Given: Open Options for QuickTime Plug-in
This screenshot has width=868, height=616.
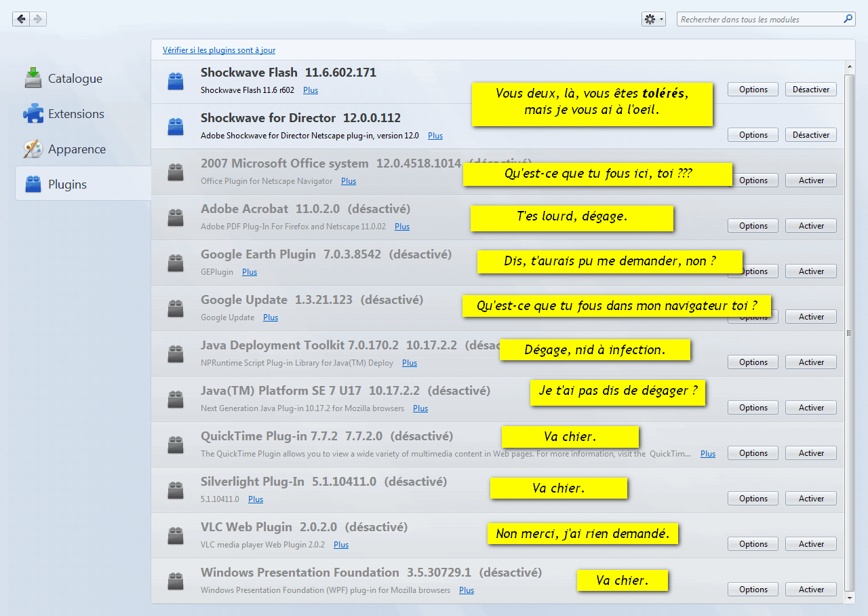Looking at the screenshot, I should [x=753, y=453].
